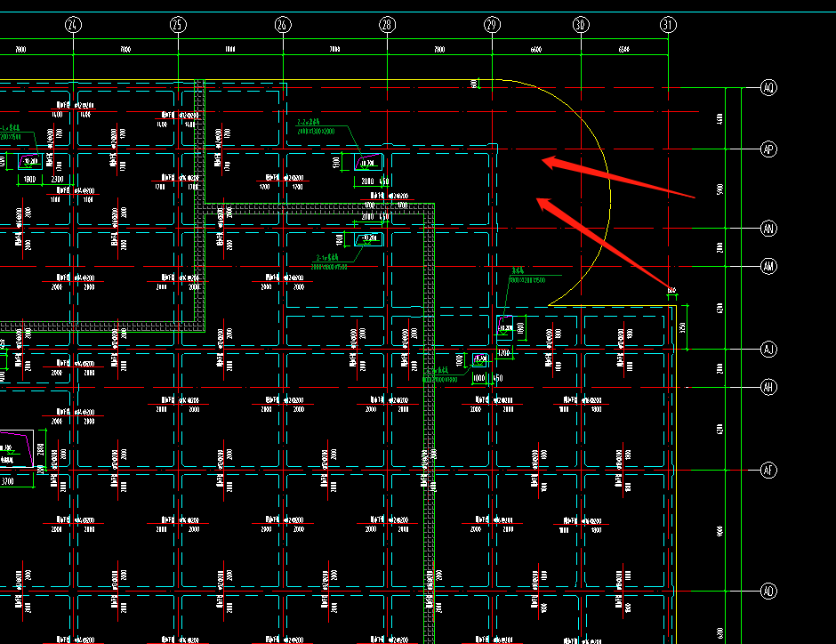Select grid axis bubble 30
Image resolution: width=836 pixels, height=644 pixels.
[x=581, y=25]
